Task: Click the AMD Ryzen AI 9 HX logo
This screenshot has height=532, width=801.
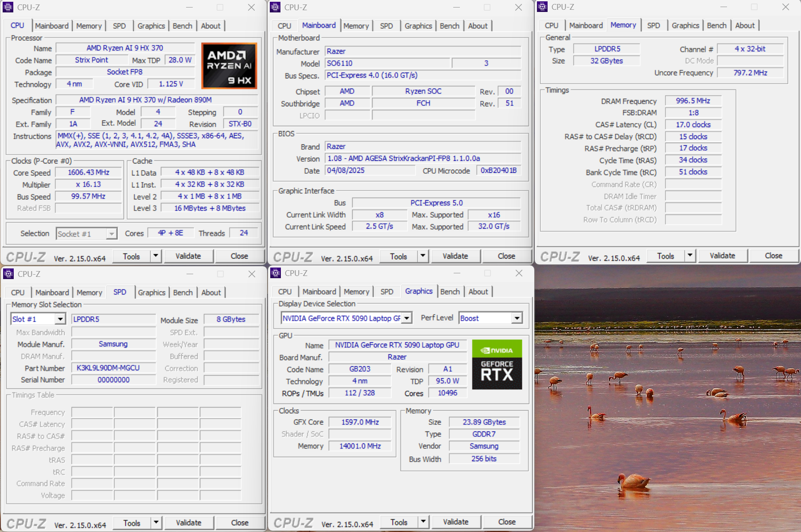Action: click(229, 66)
